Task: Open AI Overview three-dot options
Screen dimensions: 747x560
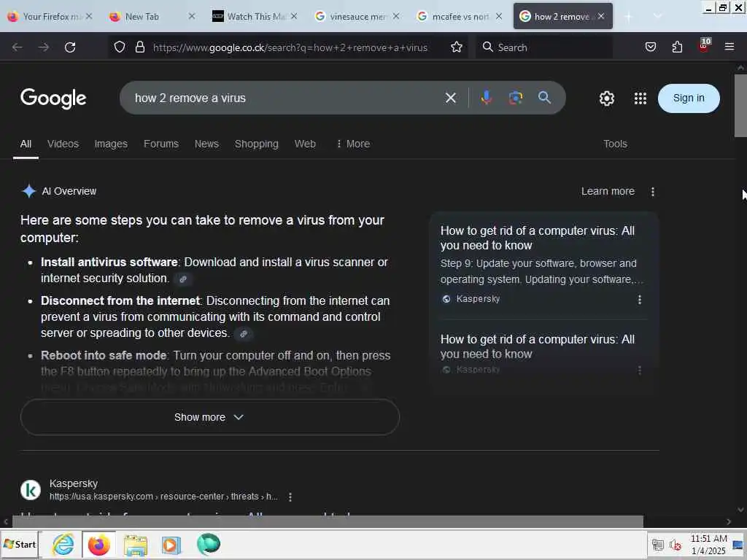Action: pyautogui.click(x=653, y=192)
